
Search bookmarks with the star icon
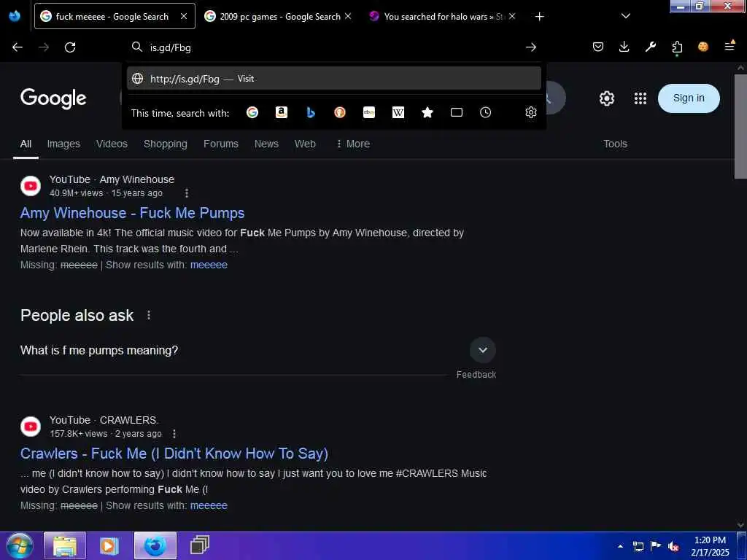427,112
